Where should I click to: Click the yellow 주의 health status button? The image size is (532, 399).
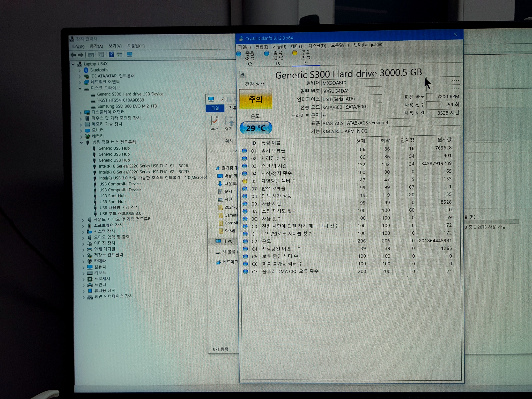(256, 99)
